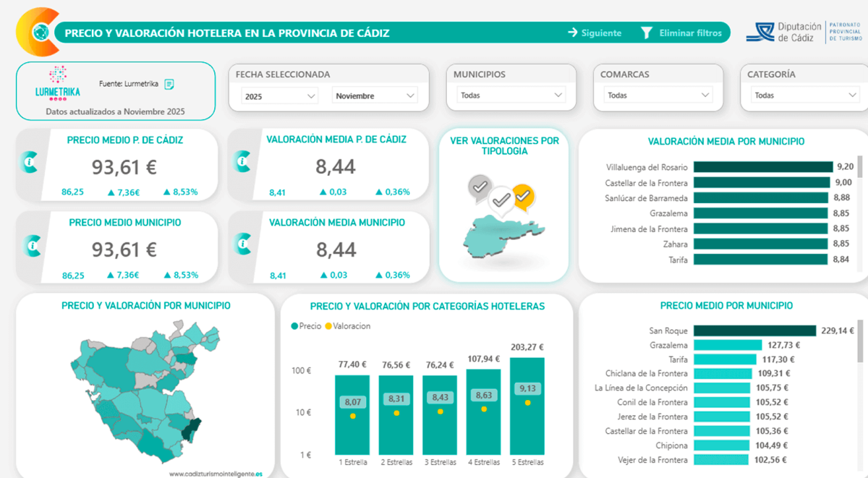Toggle the Valoracion legend item
Viewport: 868px width, 478px height.
click(350, 326)
